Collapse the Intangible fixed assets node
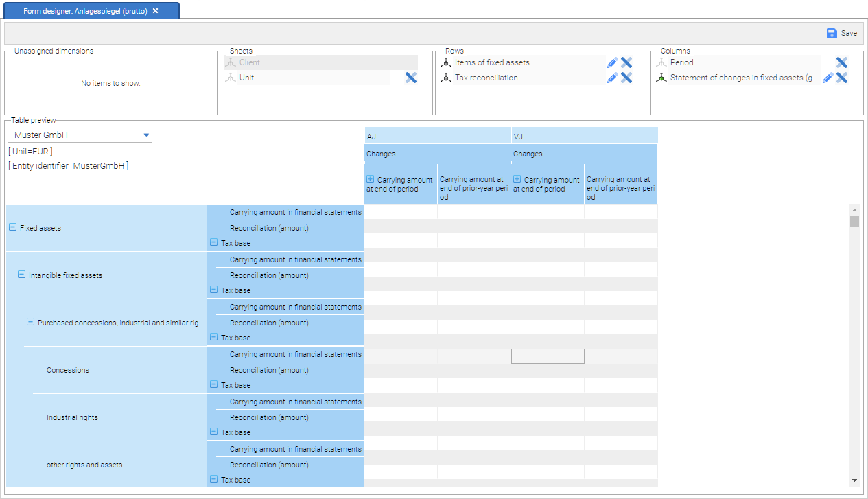The height and width of the screenshot is (499, 868). (x=21, y=275)
